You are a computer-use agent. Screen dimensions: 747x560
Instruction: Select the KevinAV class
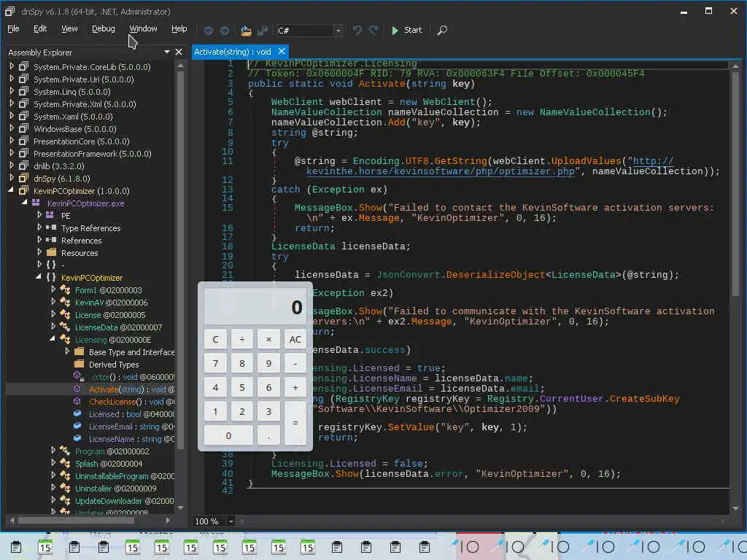coord(112,303)
